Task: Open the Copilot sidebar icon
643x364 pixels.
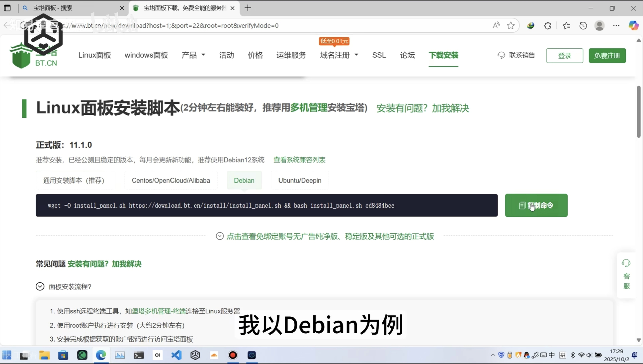Action: 633,26
